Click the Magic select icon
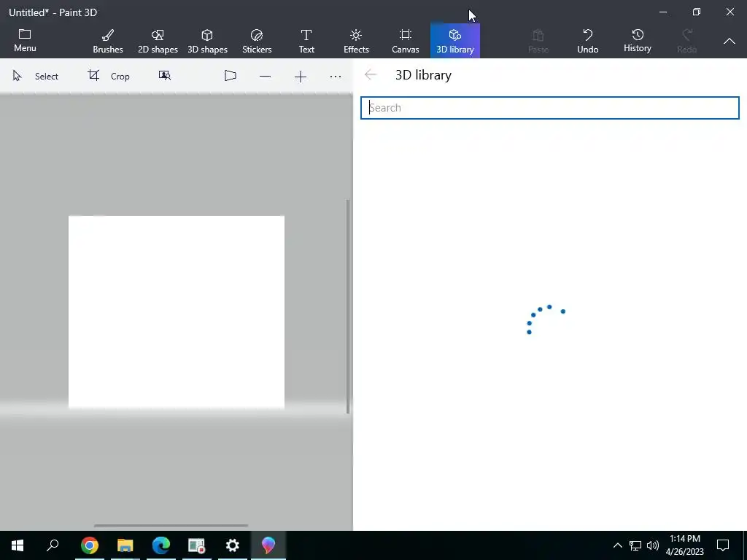This screenshot has height=560, width=747. (165, 76)
